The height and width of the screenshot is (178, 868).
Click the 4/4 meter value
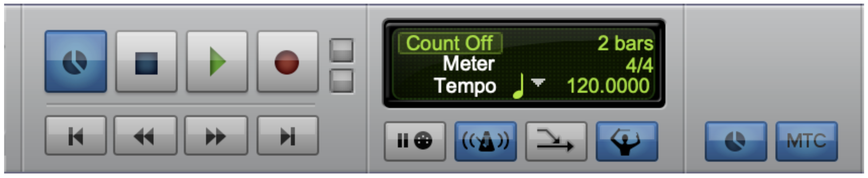click(639, 66)
